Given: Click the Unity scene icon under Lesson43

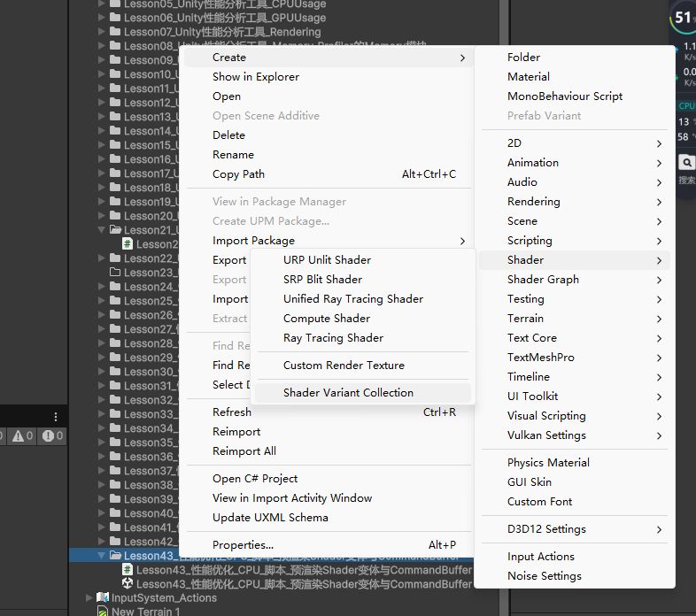Looking at the screenshot, I should [128, 584].
